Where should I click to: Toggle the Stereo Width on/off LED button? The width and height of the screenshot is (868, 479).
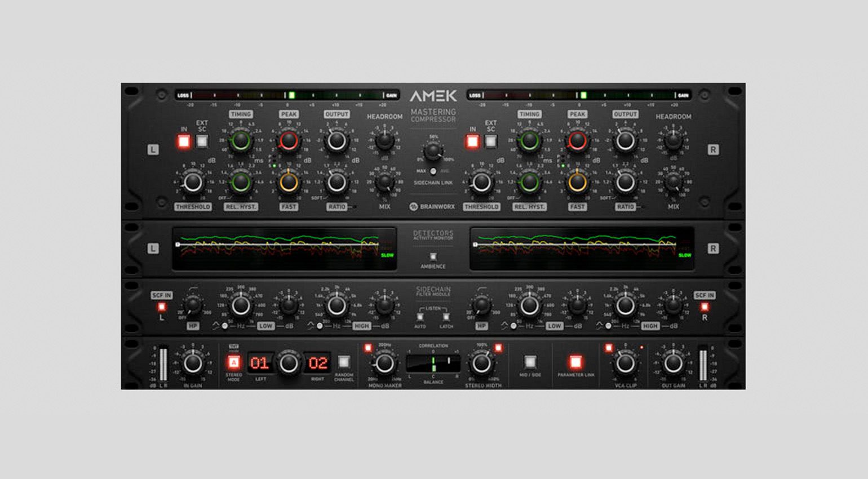(498, 348)
